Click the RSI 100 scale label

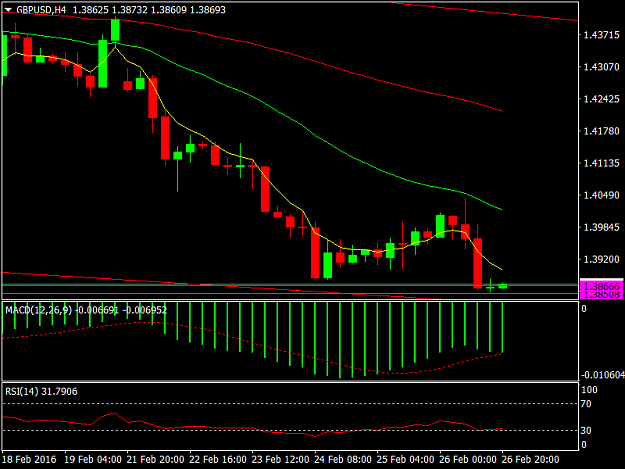[589, 390]
